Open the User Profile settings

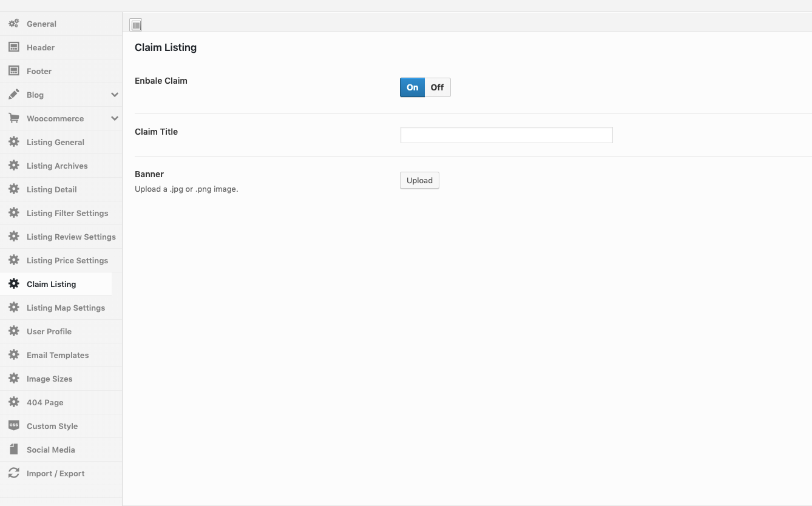(49, 331)
